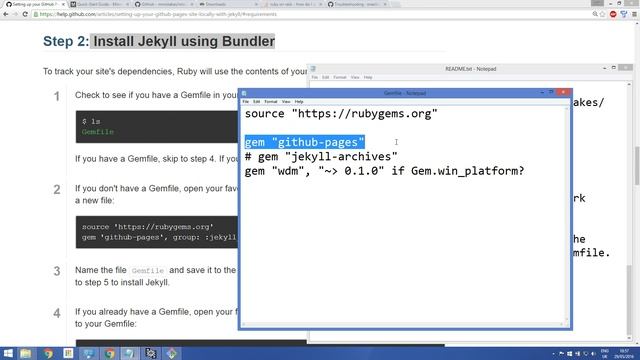
Task: Switch to Troubleshooting tab
Action: click(358, 4)
